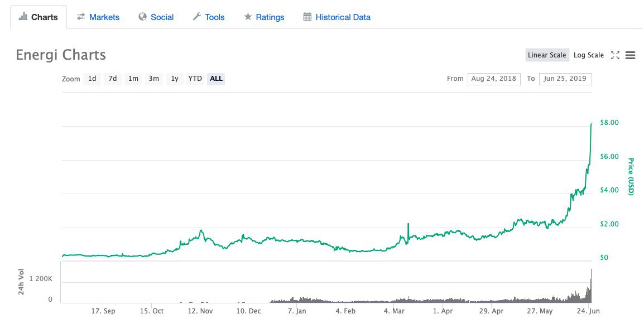Click the $0 price axis label
Image resolution: width=644 pixels, height=319 pixels.
point(604,258)
